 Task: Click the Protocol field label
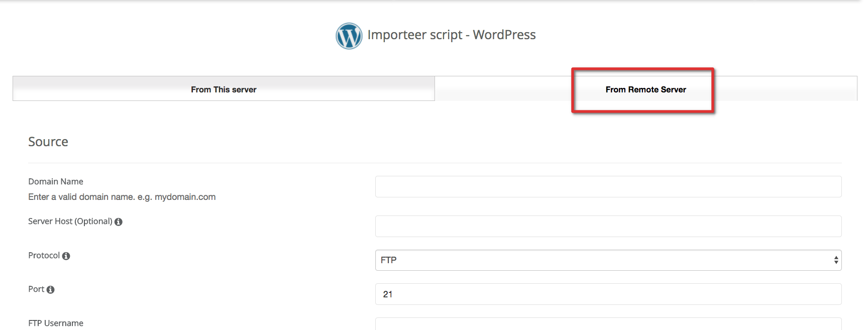(x=44, y=256)
